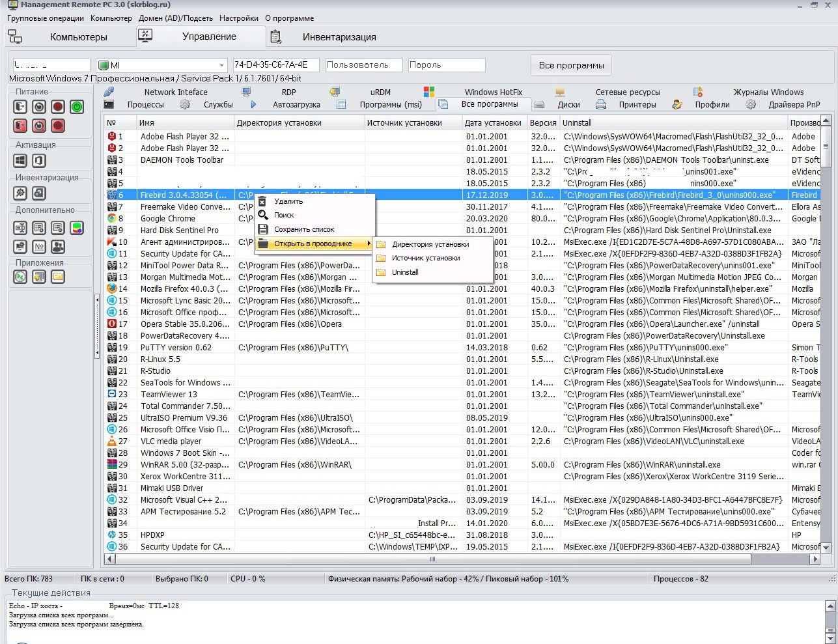Click the Windows logo icon under Активация

point(20,160)
